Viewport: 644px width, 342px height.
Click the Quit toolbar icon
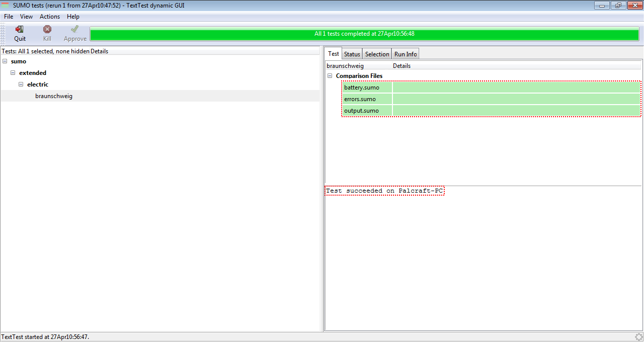[x=20, y=30]
